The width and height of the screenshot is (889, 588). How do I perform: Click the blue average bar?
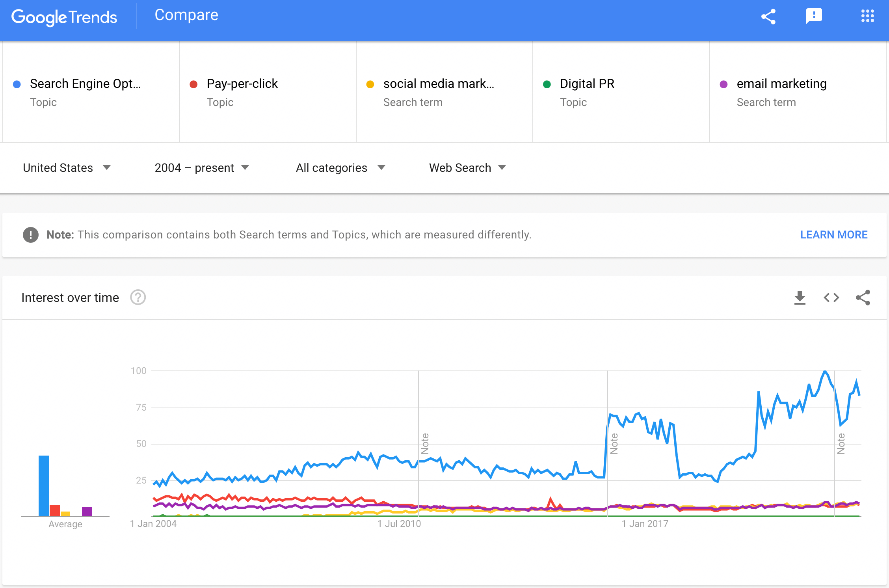[x=44, y=486]
